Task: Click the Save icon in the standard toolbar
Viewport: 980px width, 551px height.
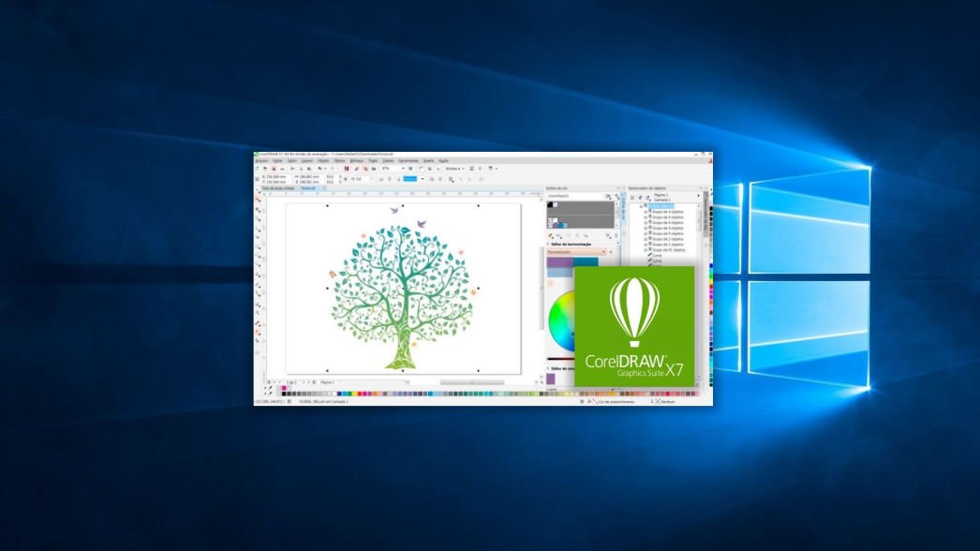Action: click(x=273, y=169)
